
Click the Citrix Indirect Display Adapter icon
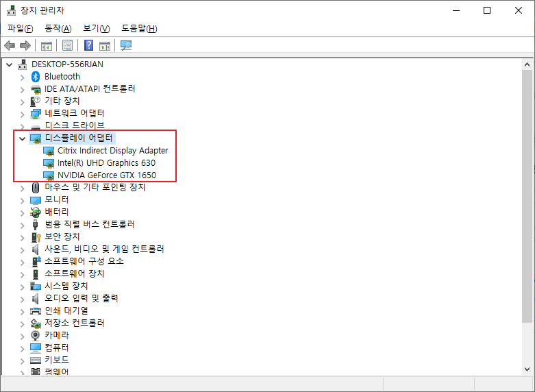pos(49,151)
